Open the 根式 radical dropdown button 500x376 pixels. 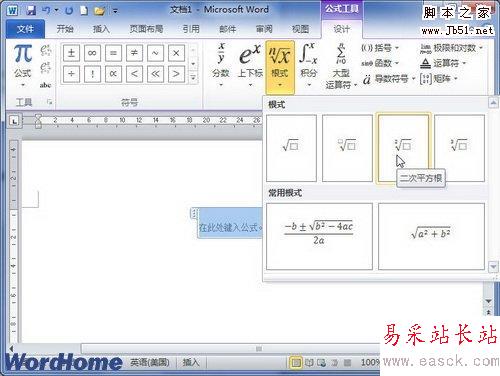click(280, 68)
